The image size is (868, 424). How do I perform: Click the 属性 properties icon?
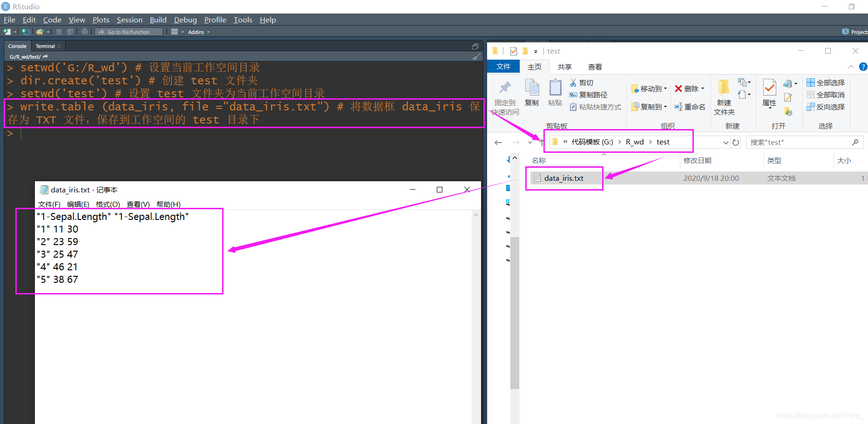(769, 88)
